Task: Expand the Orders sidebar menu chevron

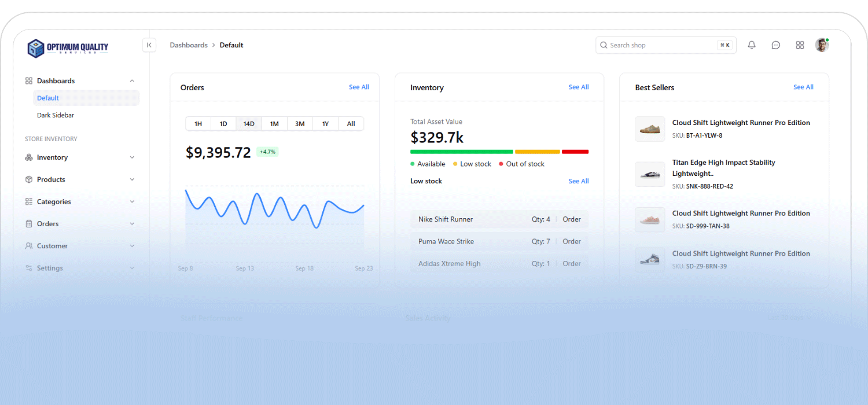Action: coord(132,224)
